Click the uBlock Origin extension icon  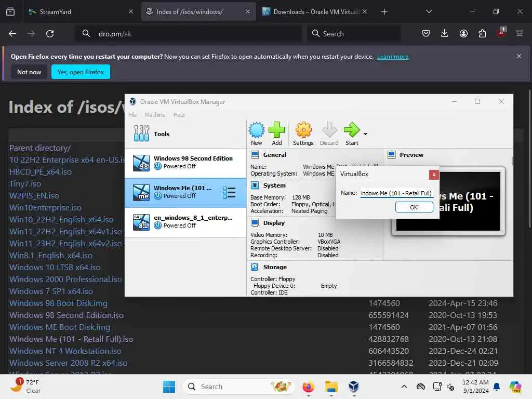(x=501, y=33)
